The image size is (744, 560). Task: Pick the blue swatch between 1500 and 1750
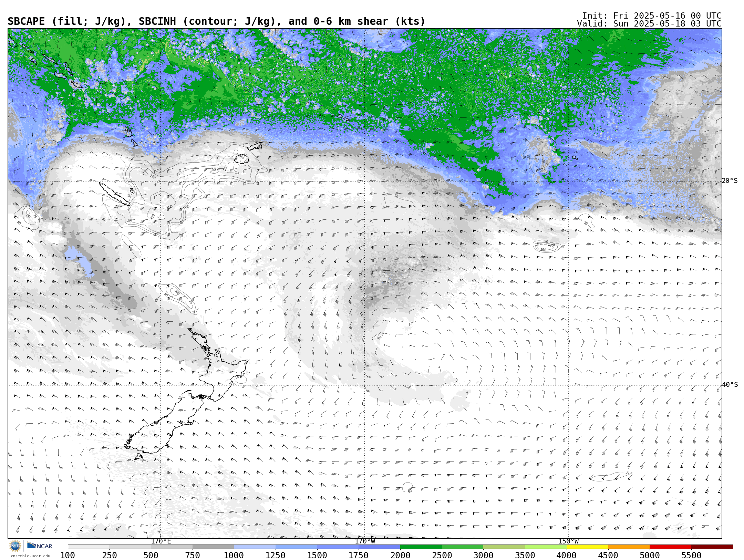(338, 547)
